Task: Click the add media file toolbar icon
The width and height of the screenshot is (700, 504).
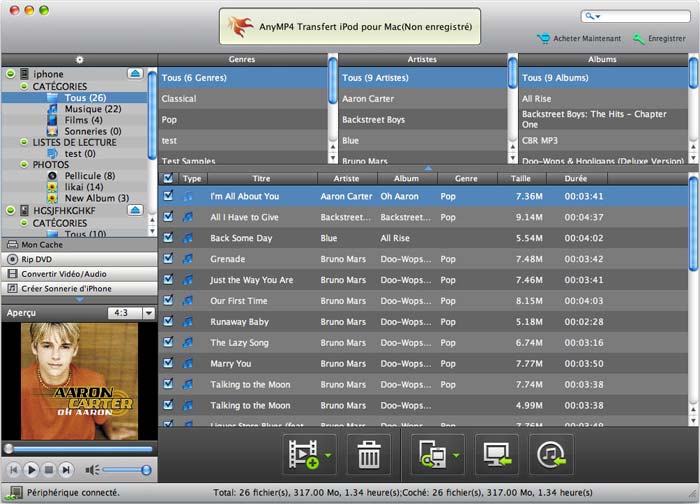Action: [303, 454]
